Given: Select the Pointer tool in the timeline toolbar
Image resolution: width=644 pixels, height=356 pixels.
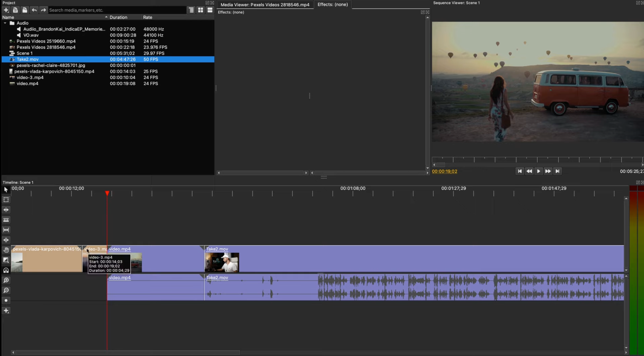Looking at the screenshot, I should click(6, 189).
